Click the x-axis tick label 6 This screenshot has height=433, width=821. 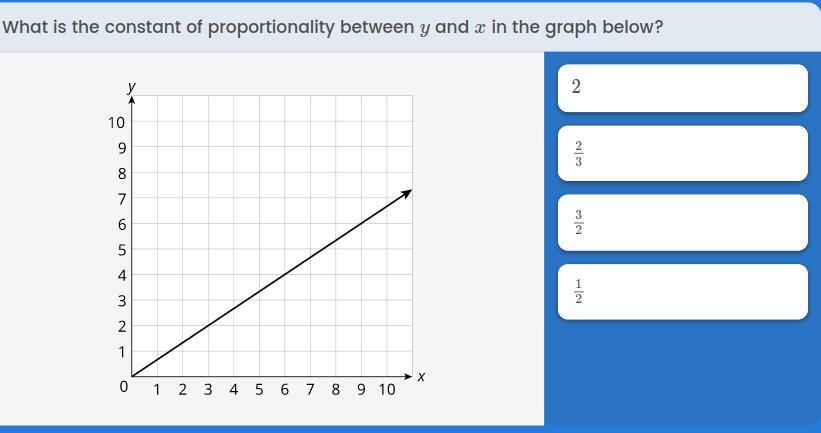pos(284,390)
